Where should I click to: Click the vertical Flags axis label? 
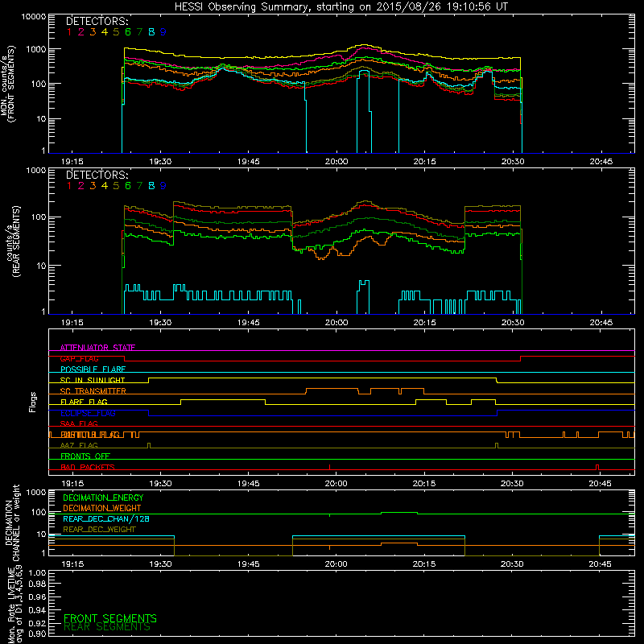click(x=33, y=402)
